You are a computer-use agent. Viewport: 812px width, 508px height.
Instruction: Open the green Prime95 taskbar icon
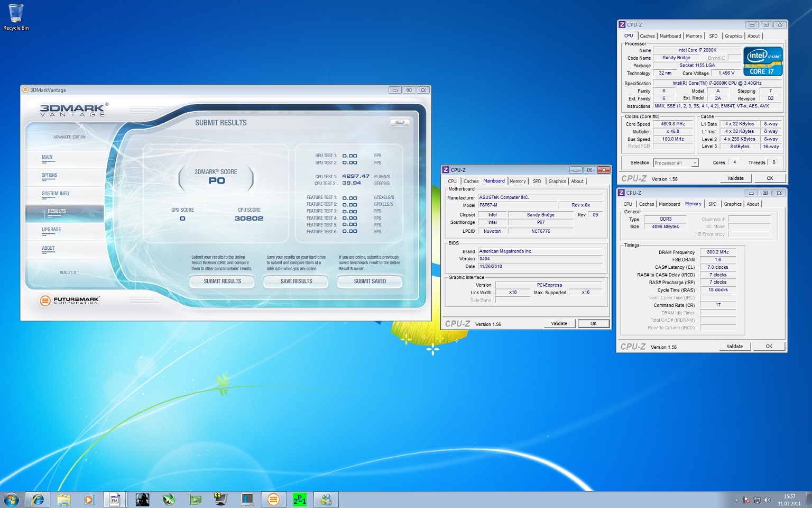300,500
